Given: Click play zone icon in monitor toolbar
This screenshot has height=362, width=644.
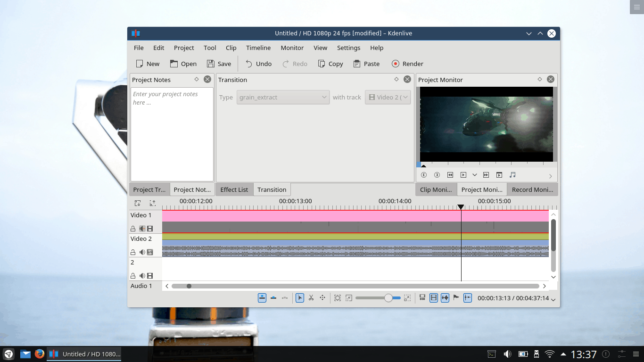Looking at the screenshot, I should (499, 175).
